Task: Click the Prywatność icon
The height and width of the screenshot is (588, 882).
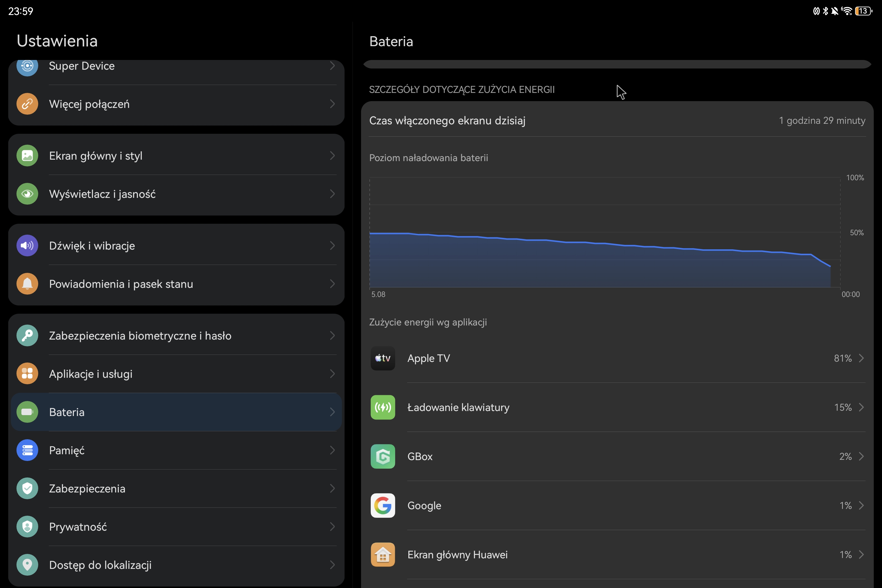Action: [27, 527]
